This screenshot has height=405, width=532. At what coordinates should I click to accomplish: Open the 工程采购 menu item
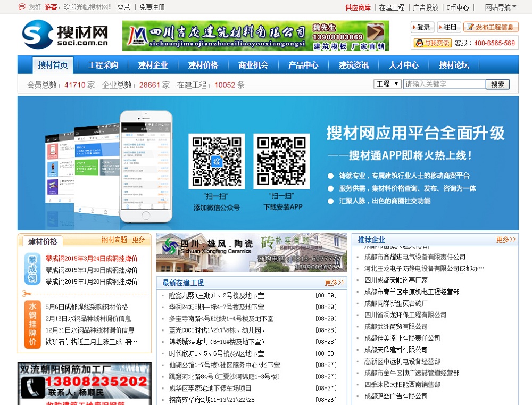pyautogui.click(x=103, y=65)
